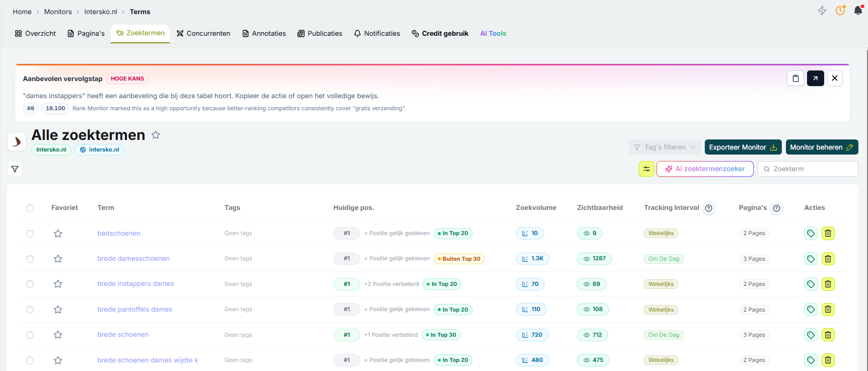The height and width of the screenshot is (371, 868).
Task: Open the Notificaties tab
Action: pos(377,33)
